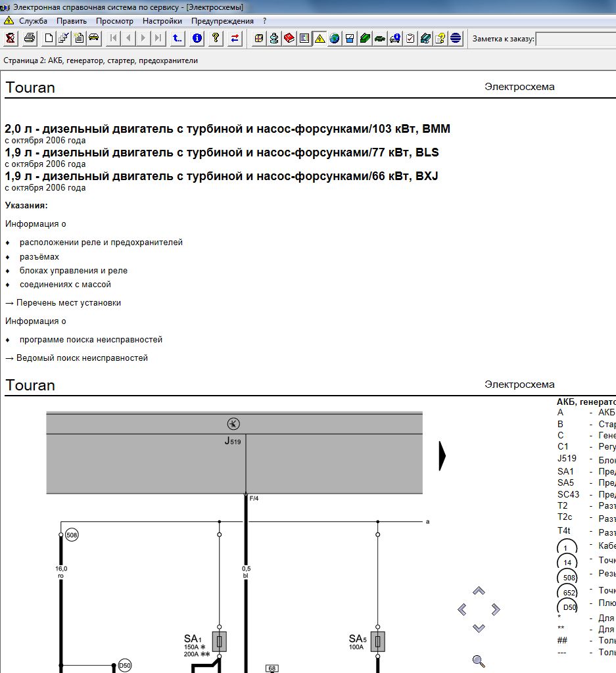Click the yellow car toolbar icon
Image resolution: width=616 pixels, height=673 pixels.
(93, 38)
